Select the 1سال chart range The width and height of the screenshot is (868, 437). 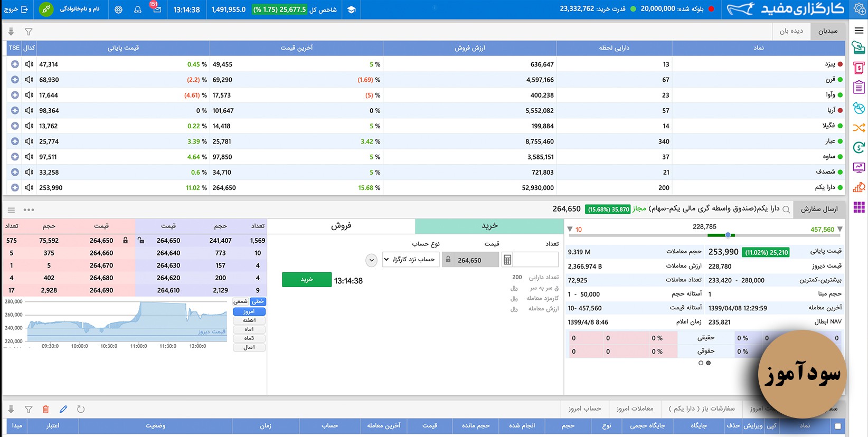pos(249,347)
